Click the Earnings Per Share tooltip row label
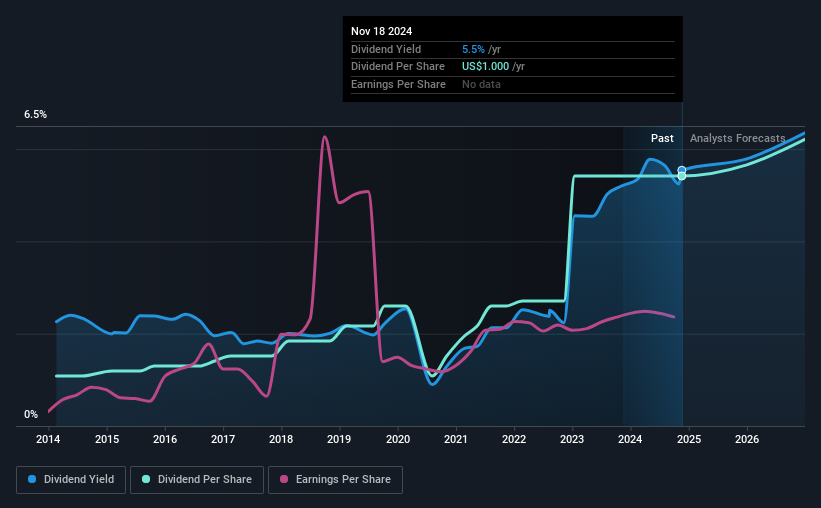Image resolution: width=821 pixels, height=508 pixels. pos(398,84)
